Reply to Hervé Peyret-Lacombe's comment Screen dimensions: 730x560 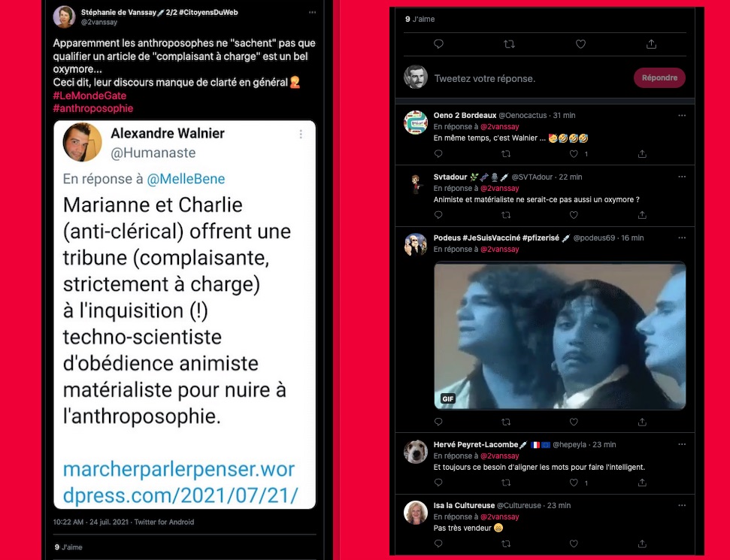tap(438, 483)
